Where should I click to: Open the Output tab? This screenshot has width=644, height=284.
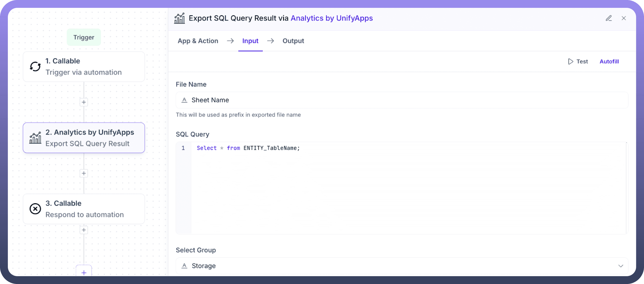click(x=293, y=41)
